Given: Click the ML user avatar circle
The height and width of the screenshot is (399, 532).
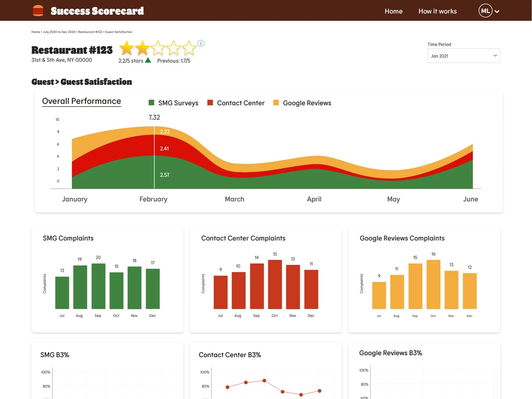Looking at the screenshot, I should 485,11.
